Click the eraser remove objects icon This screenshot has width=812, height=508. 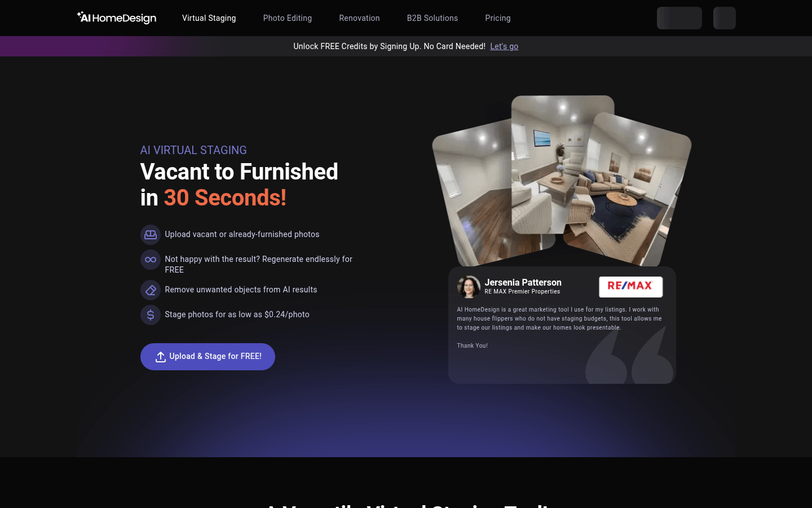[151, 290]
